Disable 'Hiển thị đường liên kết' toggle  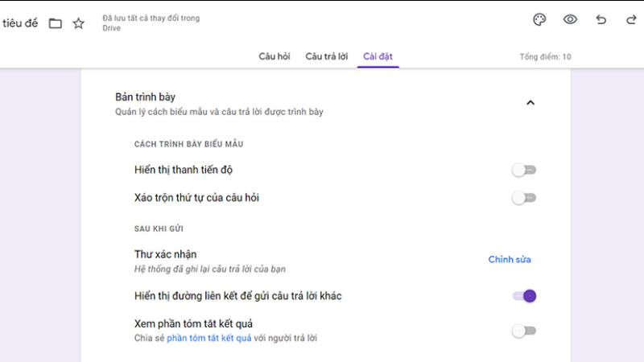524,296
